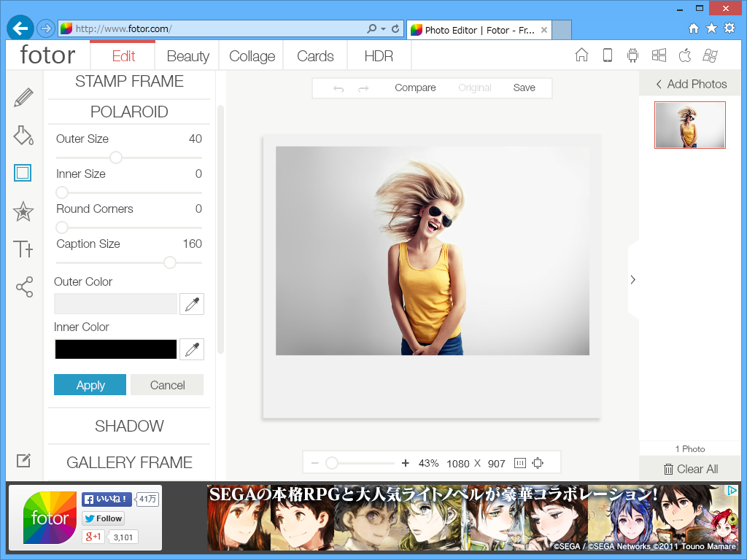Click the feedback pen icon at sidebar bottom
The image size is (747, 560).
23,460
